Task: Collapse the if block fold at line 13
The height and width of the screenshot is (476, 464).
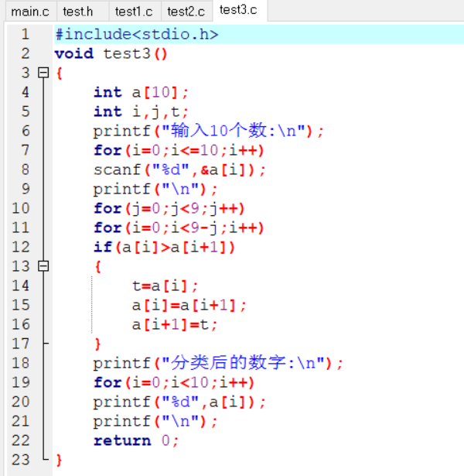Action: point(43,266)
